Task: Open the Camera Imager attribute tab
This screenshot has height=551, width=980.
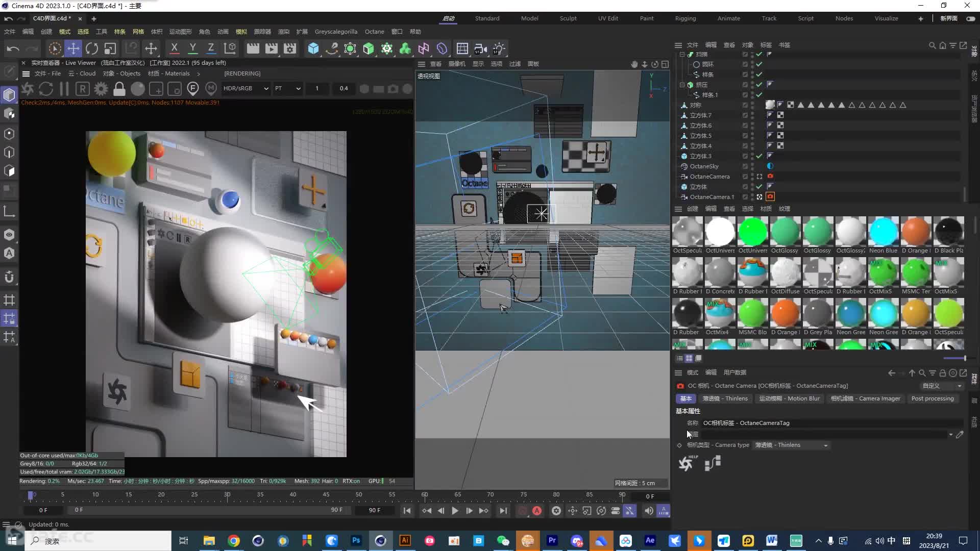Action: coord(865,398)
